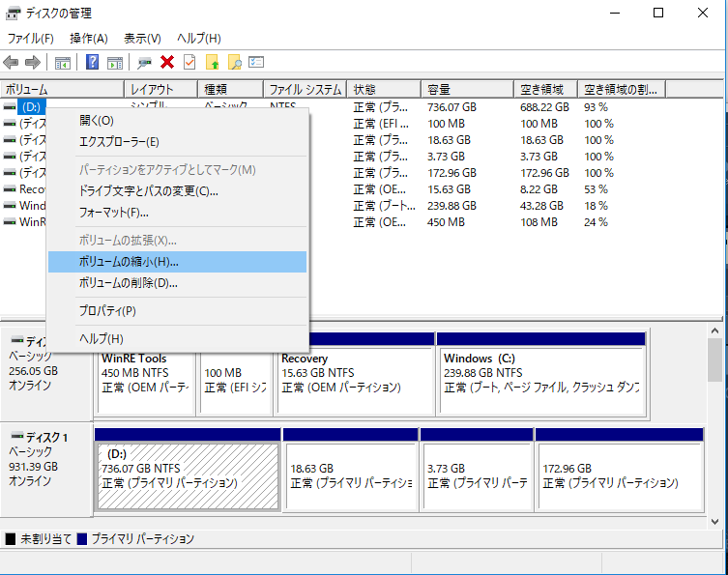Screen dimensions: 728x575
Task: Select ドライブ文字とパスの変更(C)...
Action: 177,191
